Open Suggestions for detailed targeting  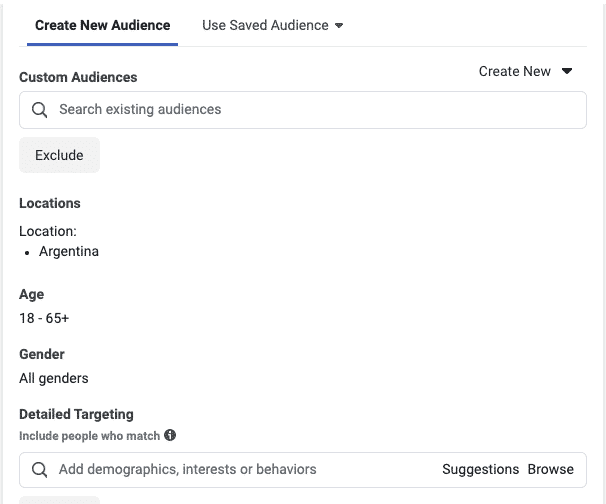coord(481,470)
